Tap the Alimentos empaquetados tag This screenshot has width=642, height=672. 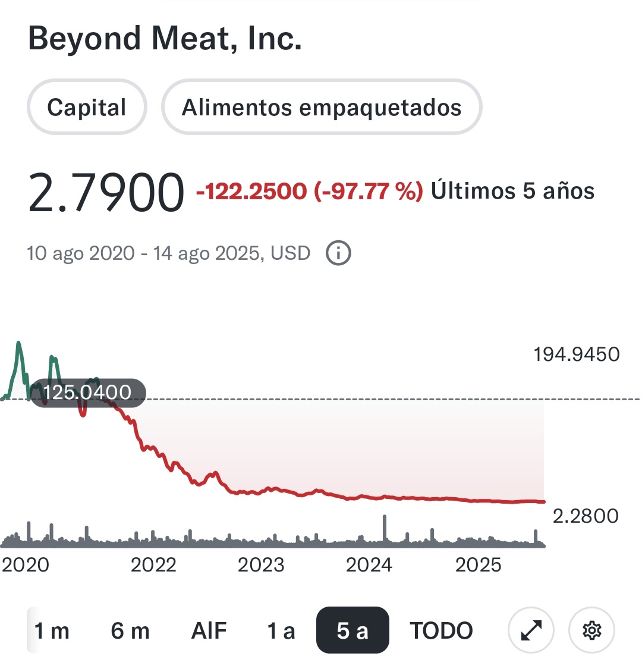tap(322, 107)
